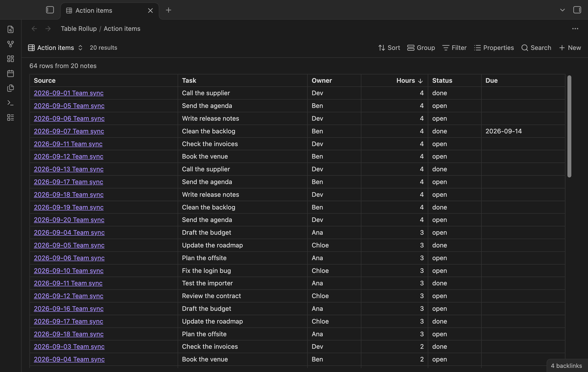The width and height of the screenshot is (588, 372).
Task: Open the Properties toolbar option
Action: (x=494, y=47)
